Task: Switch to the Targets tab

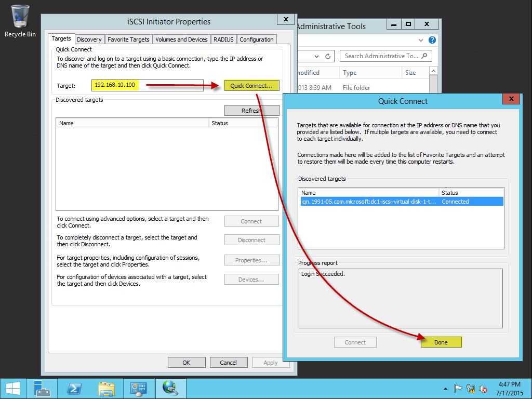Action: click(x=61, y=38)
